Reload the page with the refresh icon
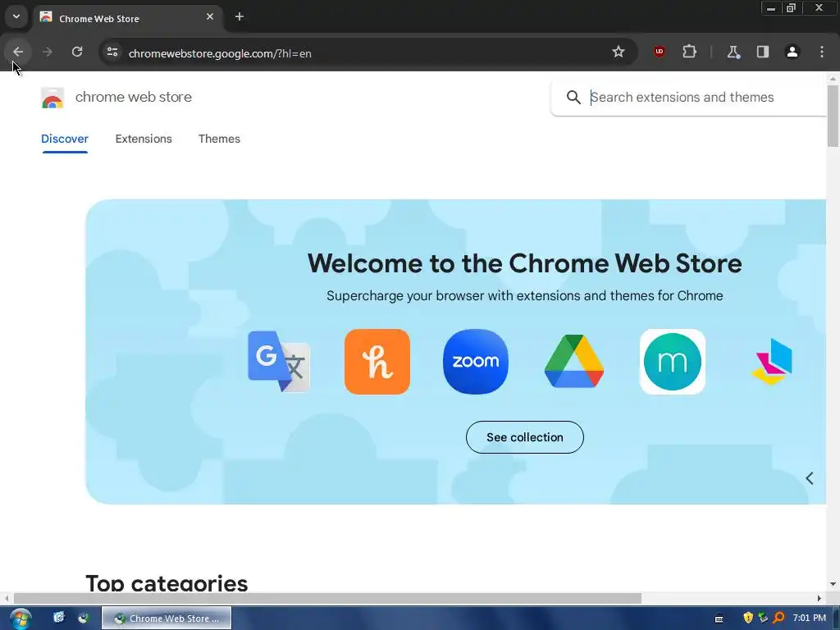 77,52
